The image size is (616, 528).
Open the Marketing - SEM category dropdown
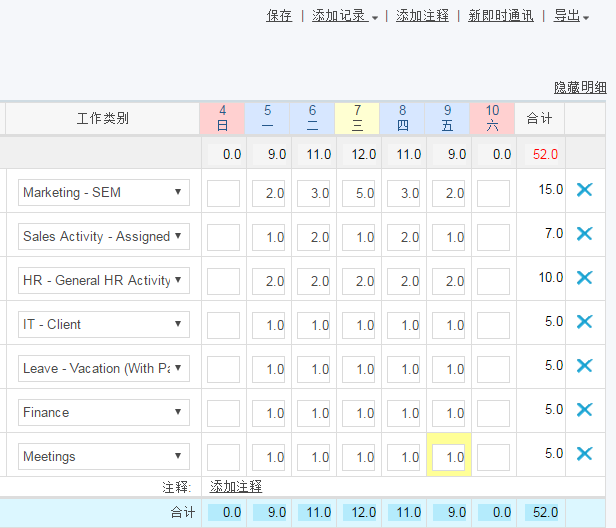[104, 193]
